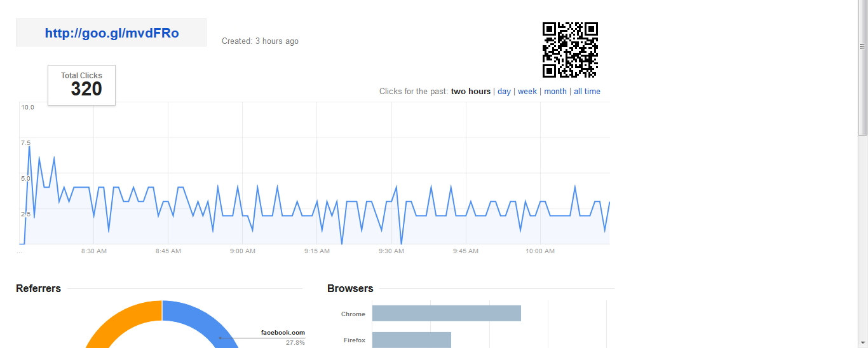Click the Firefox browser bar
Image resolution: width=868 pixels, height=348 pixels.
coord(412,340)
